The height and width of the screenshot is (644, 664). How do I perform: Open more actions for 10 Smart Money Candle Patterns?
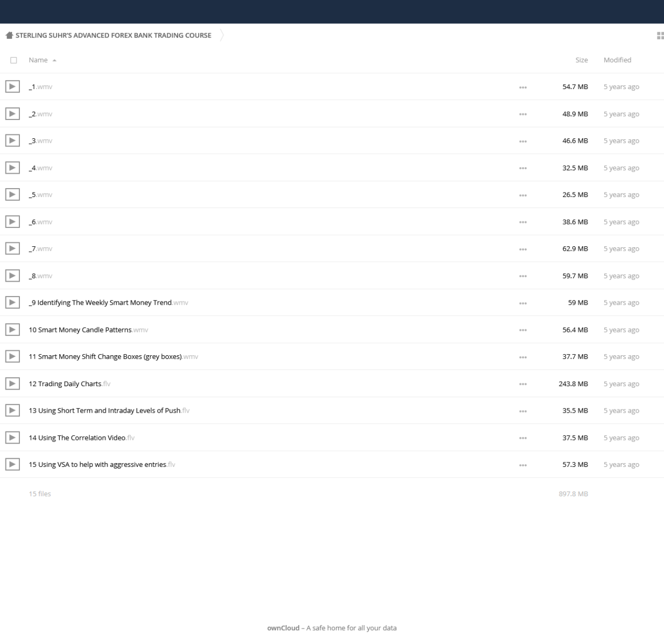tap(523, 330)
